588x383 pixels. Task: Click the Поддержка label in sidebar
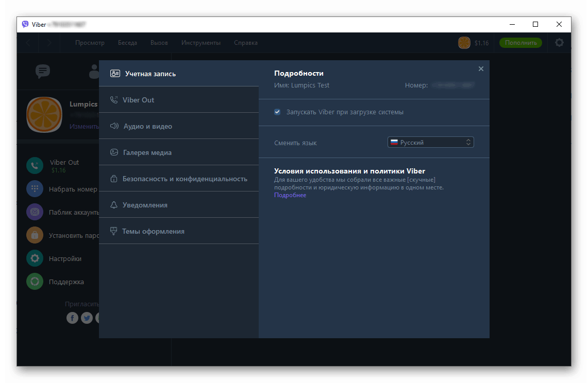(66, 282)
